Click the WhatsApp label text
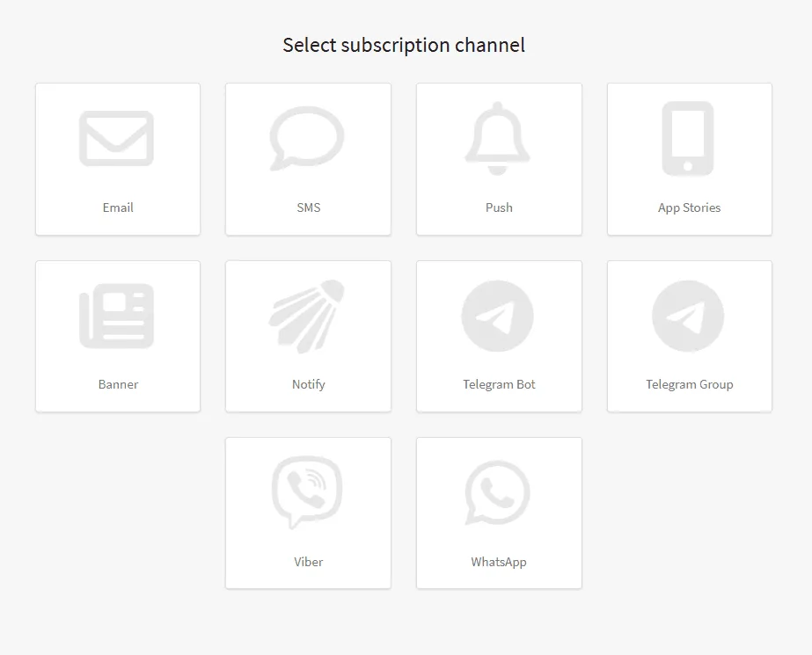Image resolution: width=812 pixels, height=655 pixels. click(x=499, y=563)
